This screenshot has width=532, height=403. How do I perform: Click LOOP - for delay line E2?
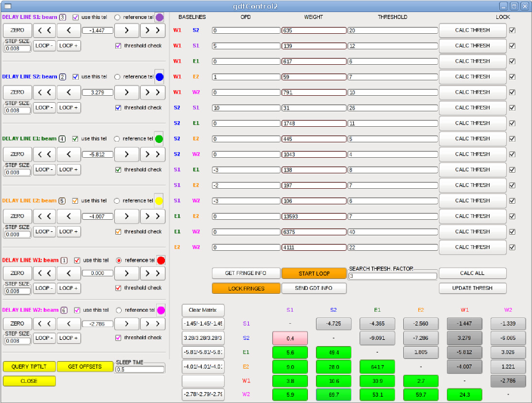44,232
